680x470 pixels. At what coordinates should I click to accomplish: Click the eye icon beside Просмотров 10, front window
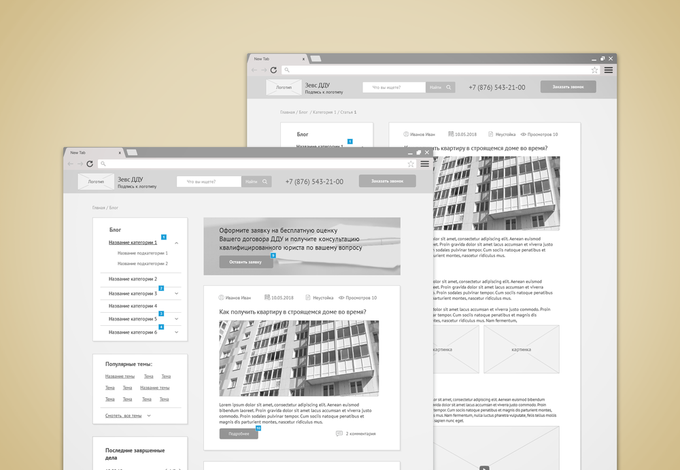point(341,298)
